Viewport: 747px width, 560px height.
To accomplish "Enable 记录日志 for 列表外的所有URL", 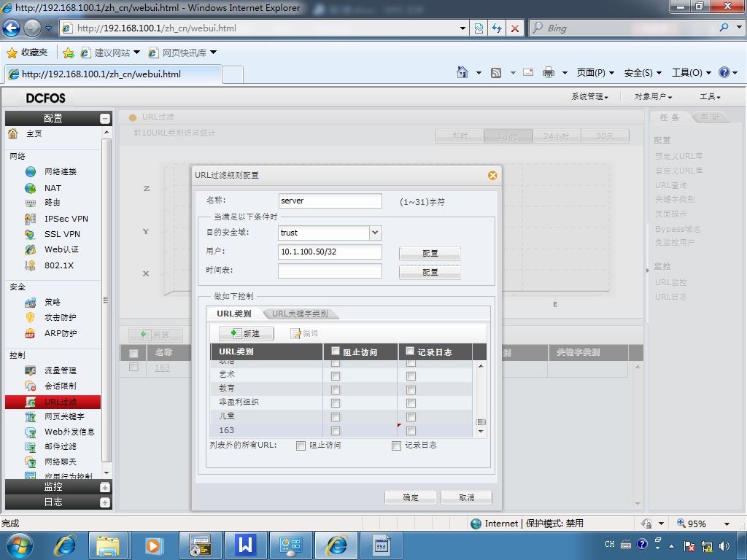I will point(396,446).
